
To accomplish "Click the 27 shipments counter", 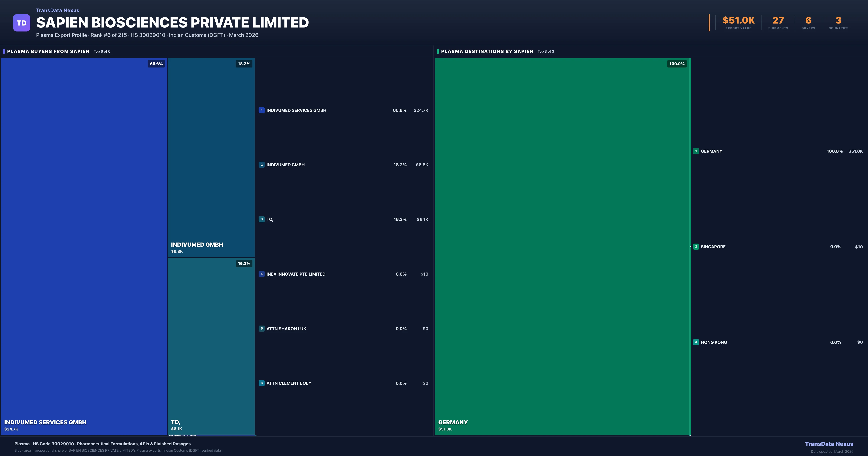I will pyautogui.click(x=778, y=20).
